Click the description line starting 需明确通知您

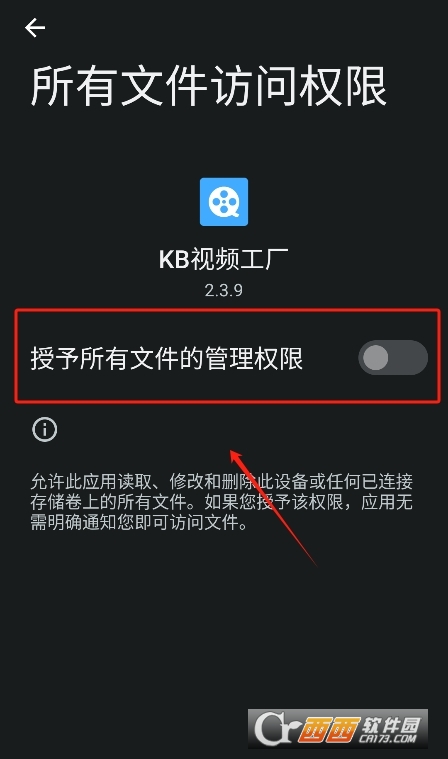click(139, 523)
